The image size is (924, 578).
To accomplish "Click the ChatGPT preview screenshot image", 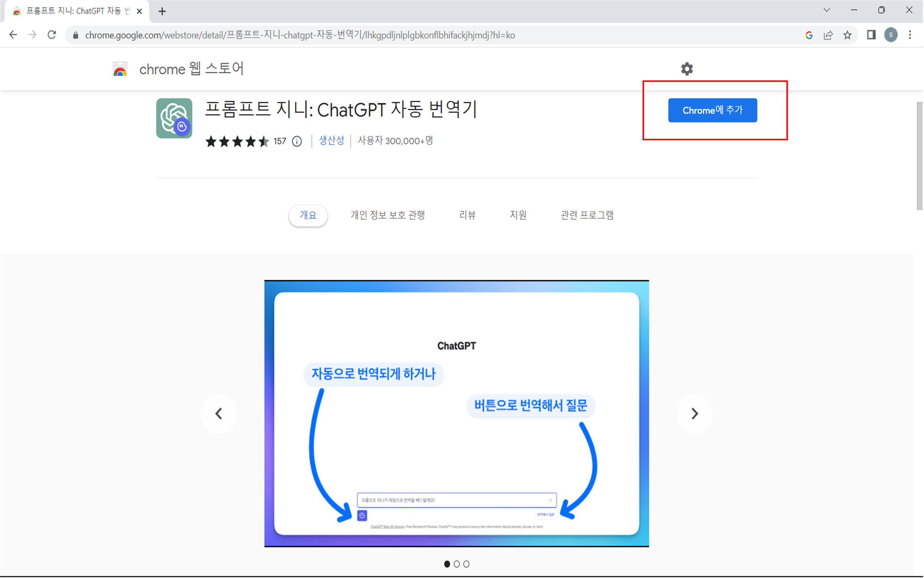I will (456, 413).
